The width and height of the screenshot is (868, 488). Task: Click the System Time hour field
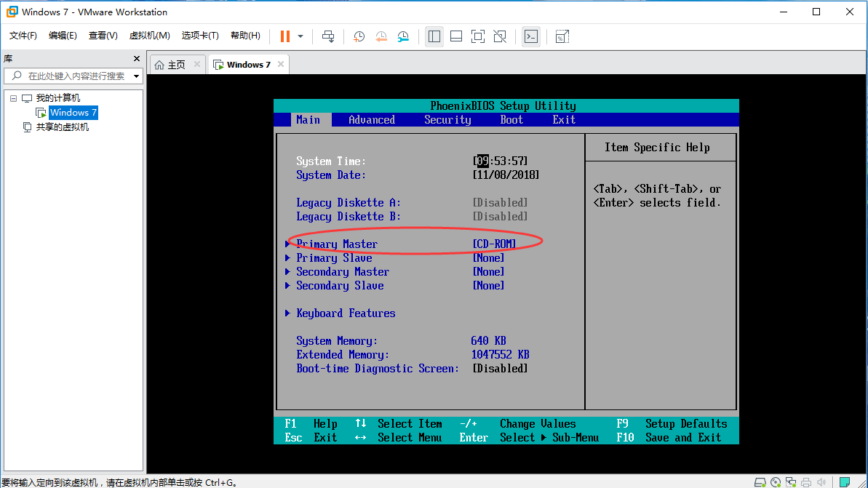[483, 161]
